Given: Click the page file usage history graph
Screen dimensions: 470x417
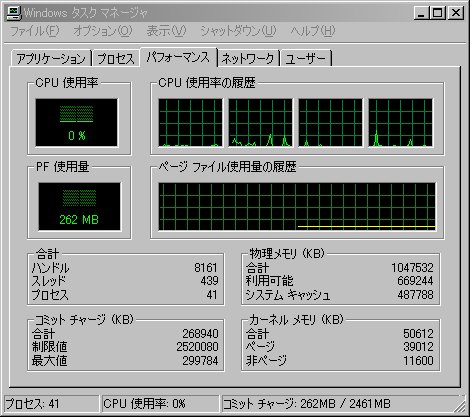Looking at the screenshot, I should [297, 206].
